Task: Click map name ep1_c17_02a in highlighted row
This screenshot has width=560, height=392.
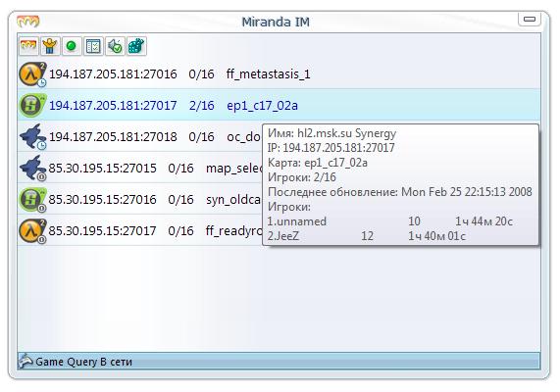Action: [262, 106]
